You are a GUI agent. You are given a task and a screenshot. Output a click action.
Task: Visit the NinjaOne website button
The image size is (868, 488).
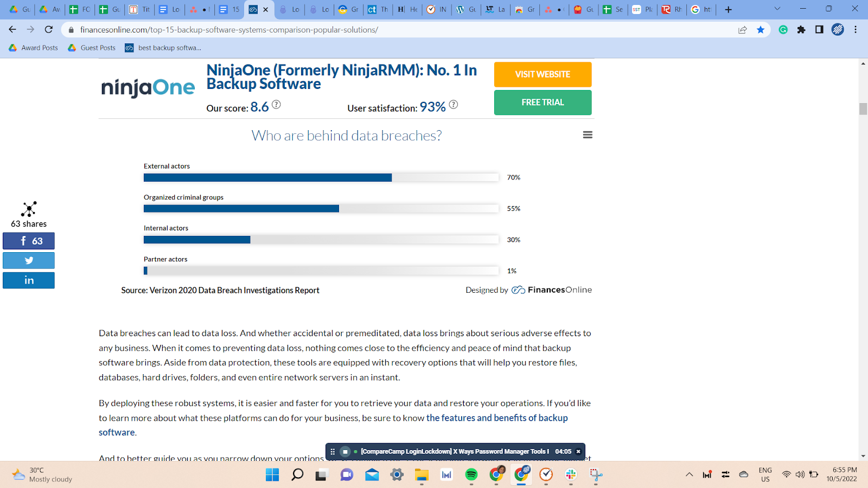click(x=542, y=74)
